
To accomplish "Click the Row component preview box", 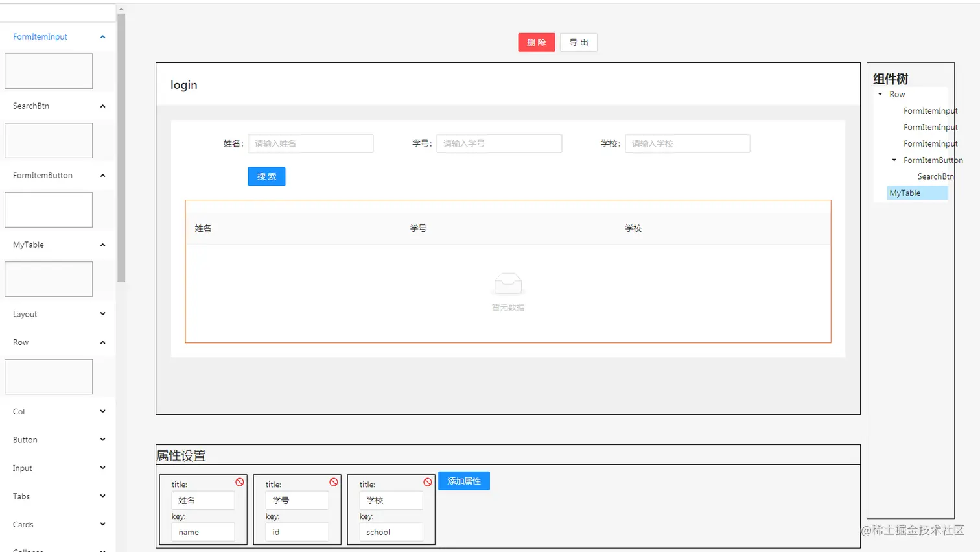I will 49,377.
